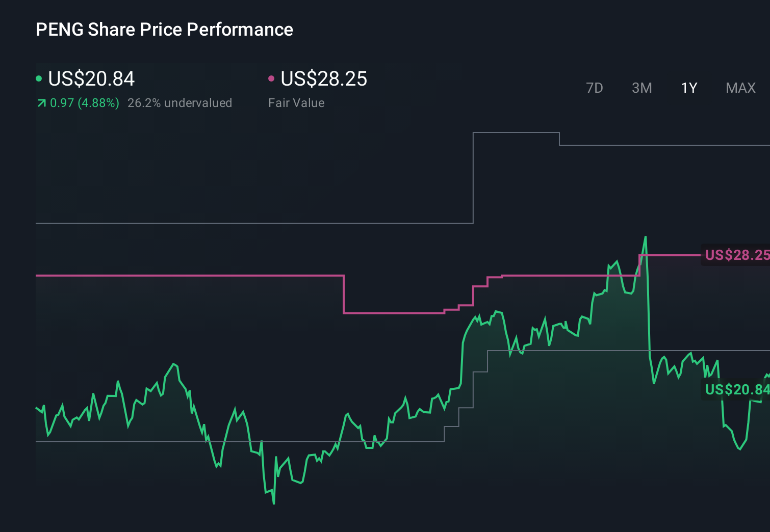
Task: Select the 1Y time range
Action: pyautogui.click(x=688, y=88)
